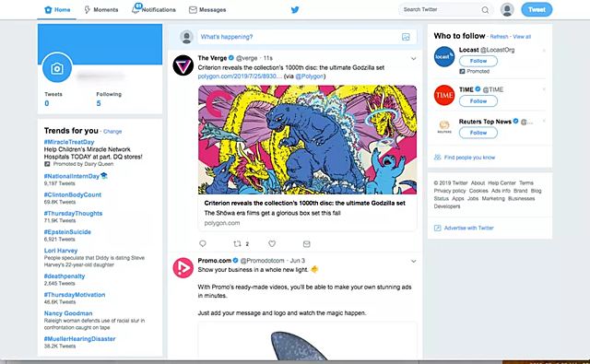Open the #MuellerHearingDisaster trend
The image size is (590, 364).
[79, 339]
